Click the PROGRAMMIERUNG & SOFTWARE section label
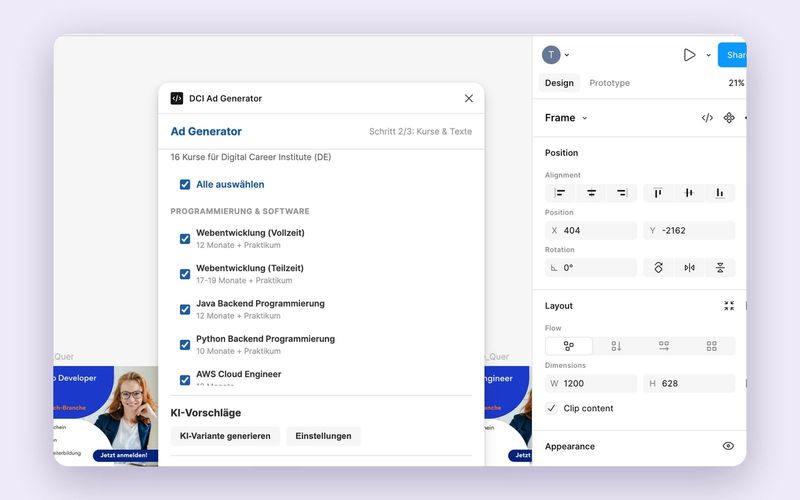This screenshot has width=800, height=500. click(240, 211)
